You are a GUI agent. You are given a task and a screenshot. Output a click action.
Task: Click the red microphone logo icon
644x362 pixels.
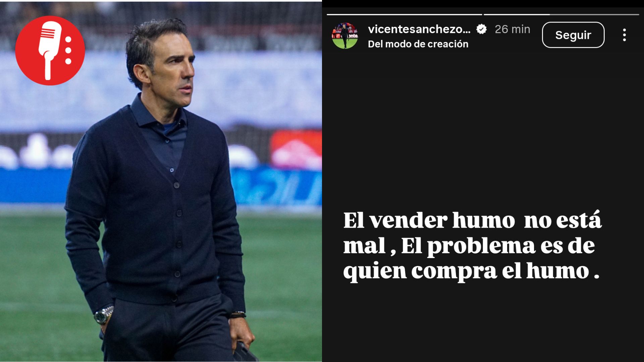50,51
